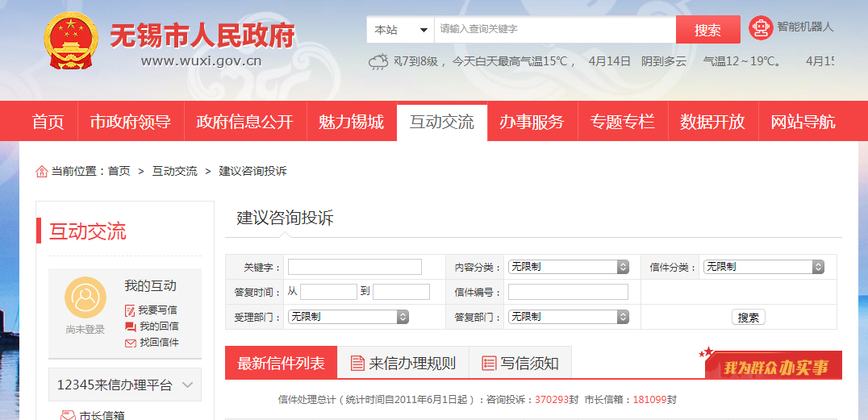868x420 pixels.
Task: Switch to the 写信须知 tab
Action: click(520, 364)
